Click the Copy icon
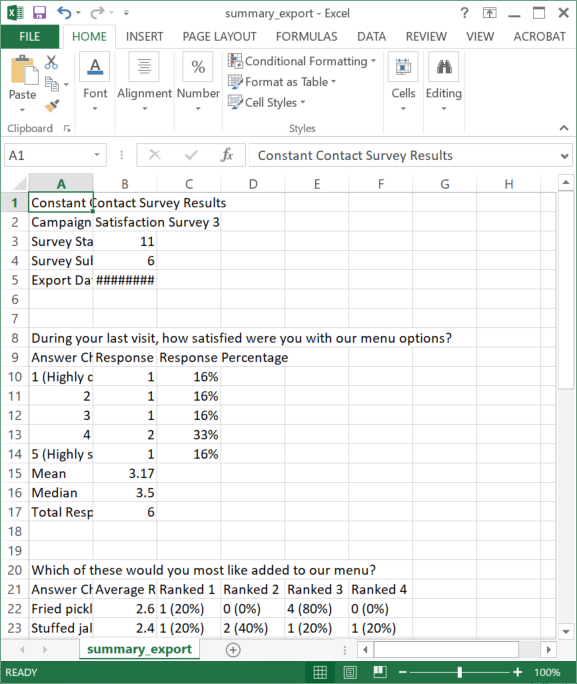Screen dimensions: 577x684 [x=52, y=84]
